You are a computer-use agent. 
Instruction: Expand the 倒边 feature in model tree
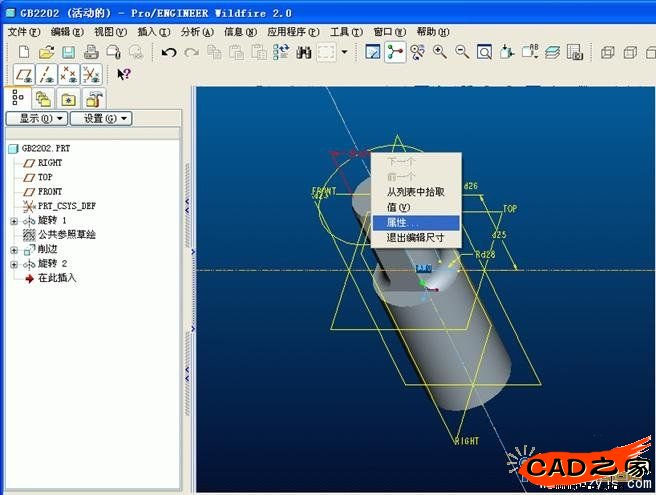coord(14,249)
